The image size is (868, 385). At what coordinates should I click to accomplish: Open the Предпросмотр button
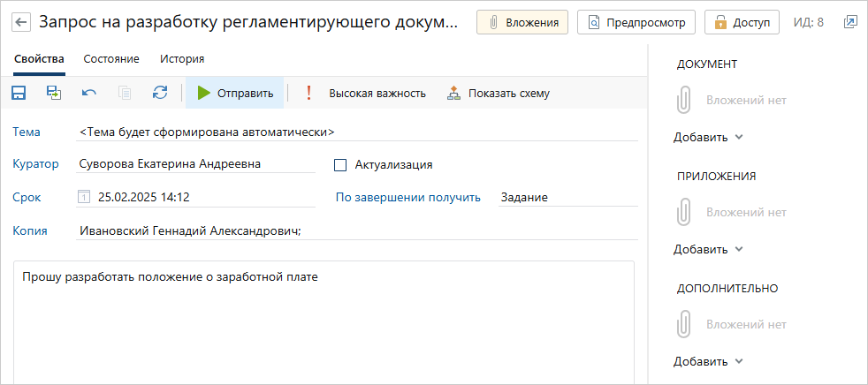click(636, 23)
